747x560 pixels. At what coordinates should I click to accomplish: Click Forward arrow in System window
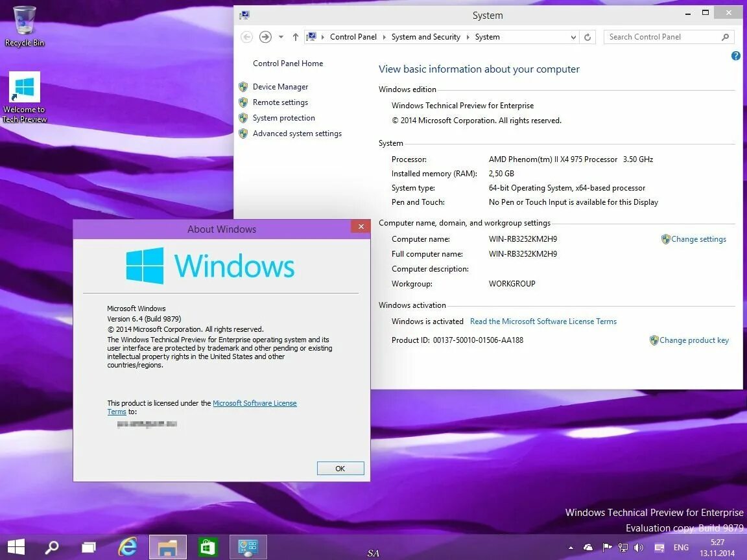[265, 37]
